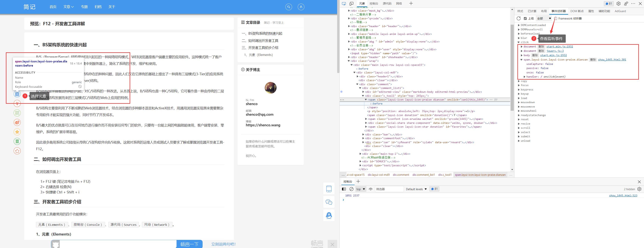This screenshot has height=248, width=644.
Task: Click the floating QQ penguin icon
Action: (329, 215)
